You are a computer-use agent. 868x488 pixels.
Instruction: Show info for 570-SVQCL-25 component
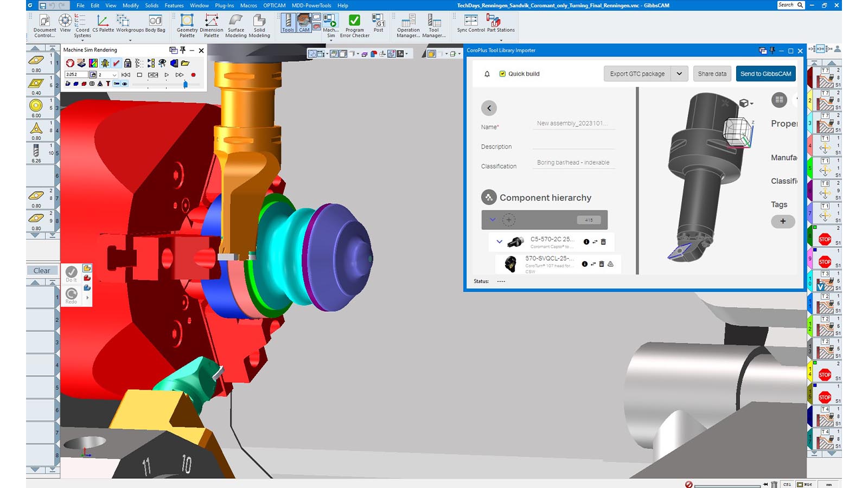[584, 264]
